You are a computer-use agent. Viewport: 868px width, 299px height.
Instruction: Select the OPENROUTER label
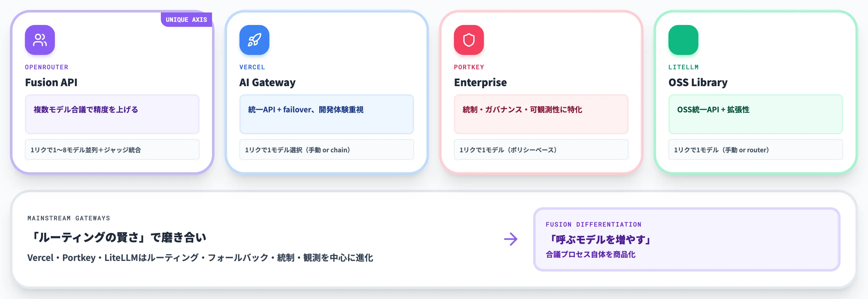point(46,67)
